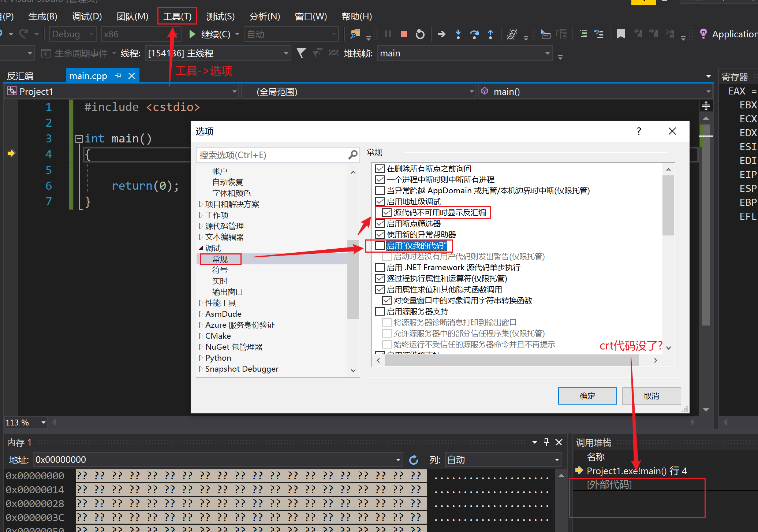Toggle 启用地址级调试 checkbox
The image size is (758, 532).
tap(380, 202)
